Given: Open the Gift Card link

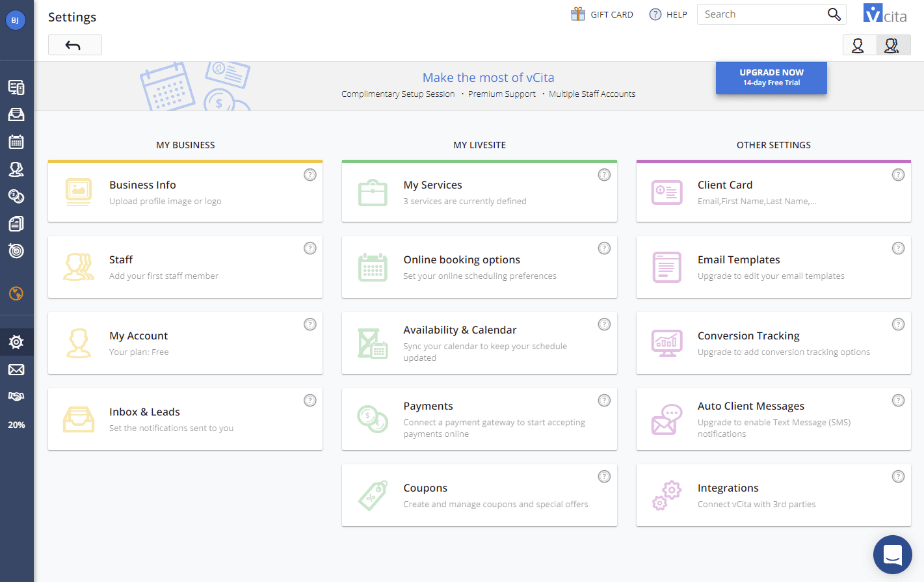Looking at the screenshot, I should pyautogui.click(x=602, y=14).
